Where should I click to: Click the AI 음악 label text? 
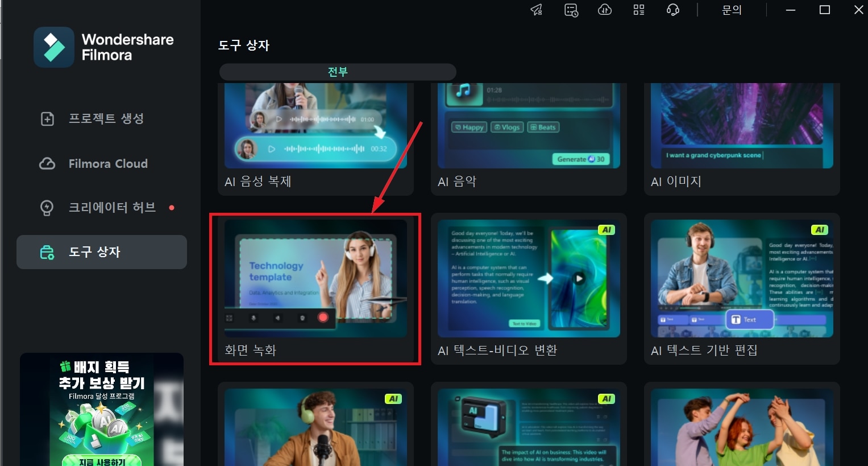tap(457, 182)
